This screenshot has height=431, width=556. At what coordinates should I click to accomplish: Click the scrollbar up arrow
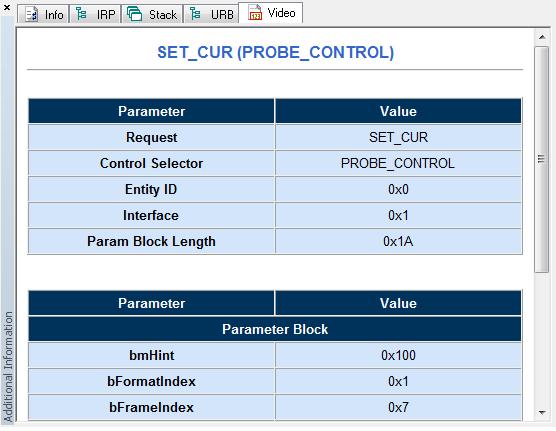click(x=541, y=37)
